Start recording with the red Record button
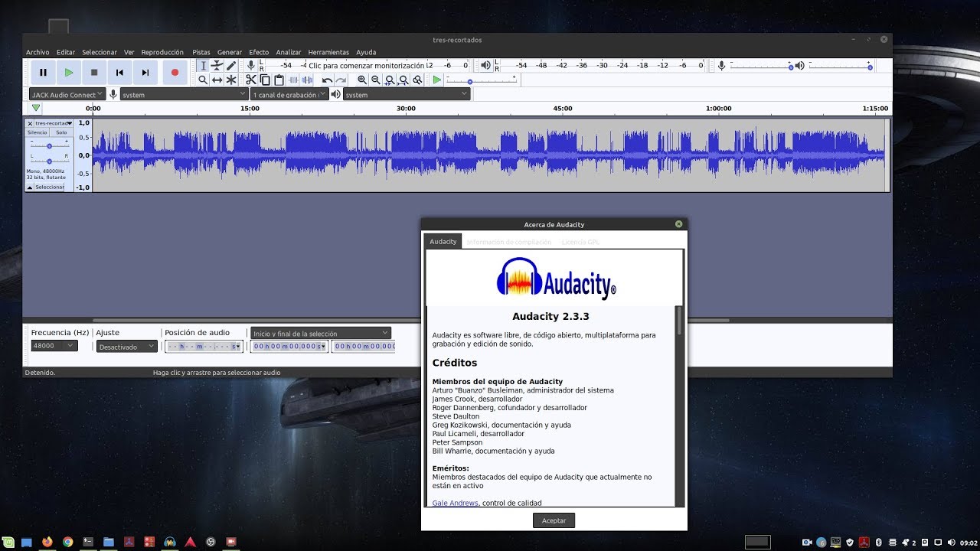Viewport: 980px width, 551px height. pyautogui.click(x=175, y=73)
